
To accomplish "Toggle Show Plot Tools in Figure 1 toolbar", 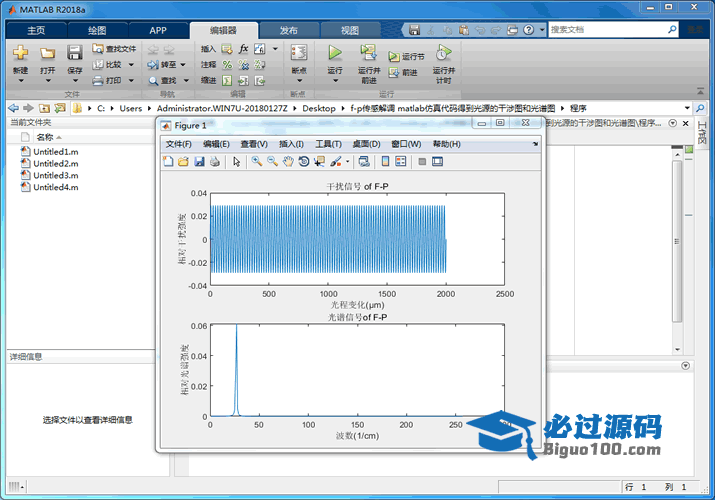I will coord(437,161).
